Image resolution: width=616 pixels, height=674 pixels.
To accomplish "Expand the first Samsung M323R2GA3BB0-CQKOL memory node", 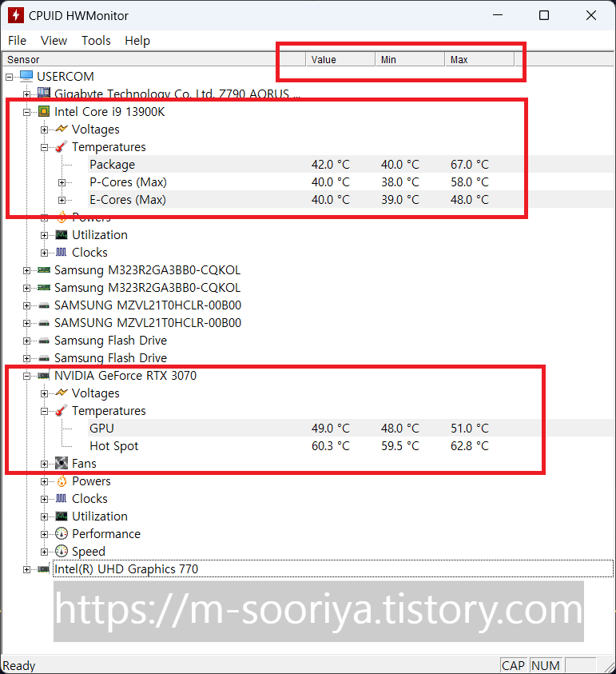I will [x=26, y=271].
